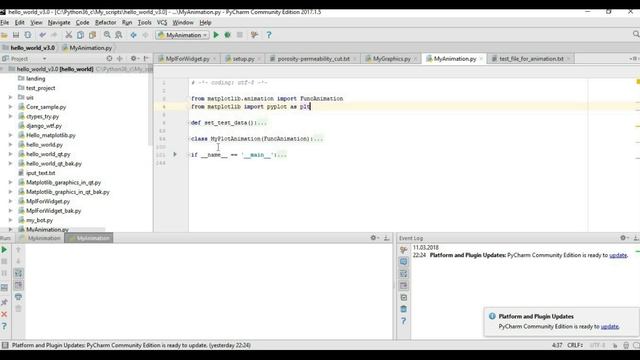Synchronize files using toolbar refresh icon
This screenshot has width=640, height=360.
click(x=28, y=35)
